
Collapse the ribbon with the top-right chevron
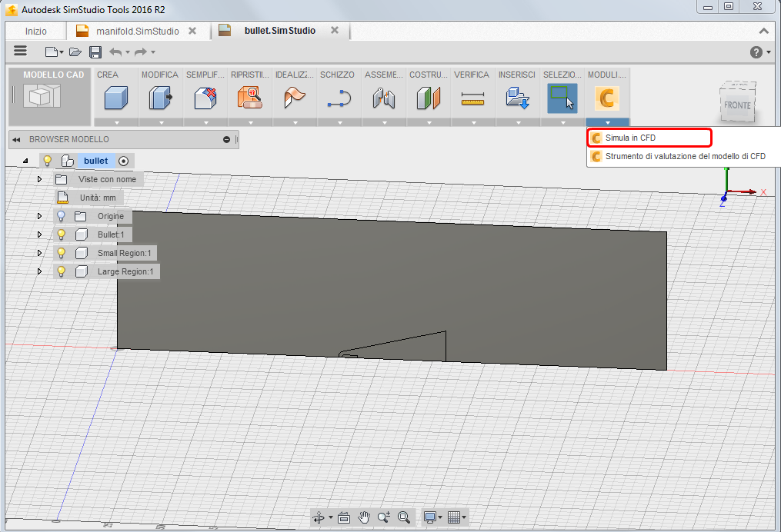click(x=763, y=32)
